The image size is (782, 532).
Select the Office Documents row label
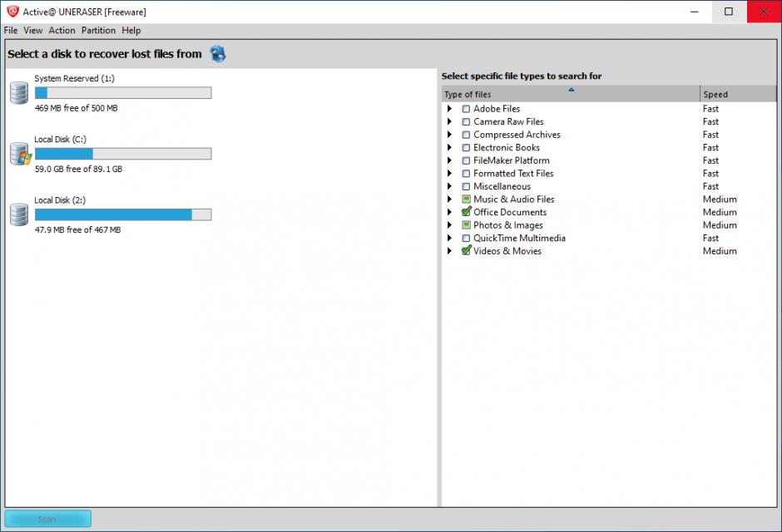[x=510, y=212]
